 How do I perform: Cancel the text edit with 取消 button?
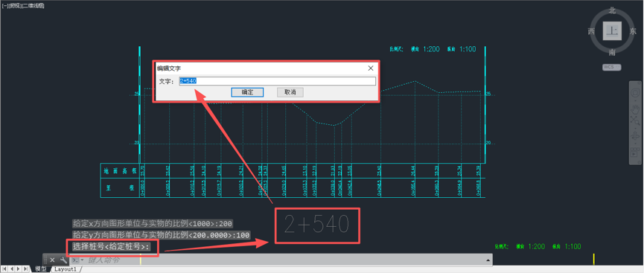(290, 92)
